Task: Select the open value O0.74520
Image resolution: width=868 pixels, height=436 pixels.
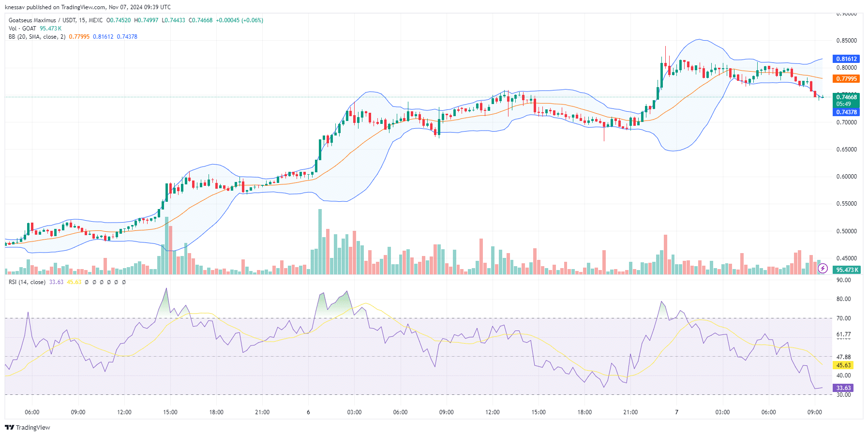Action: click(119, 20)
